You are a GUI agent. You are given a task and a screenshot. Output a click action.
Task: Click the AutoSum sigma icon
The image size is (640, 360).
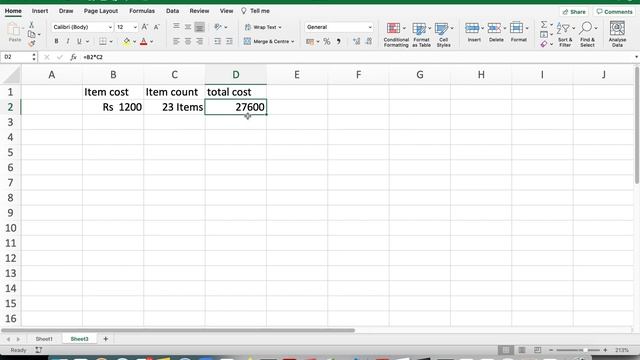coord(544,25)
